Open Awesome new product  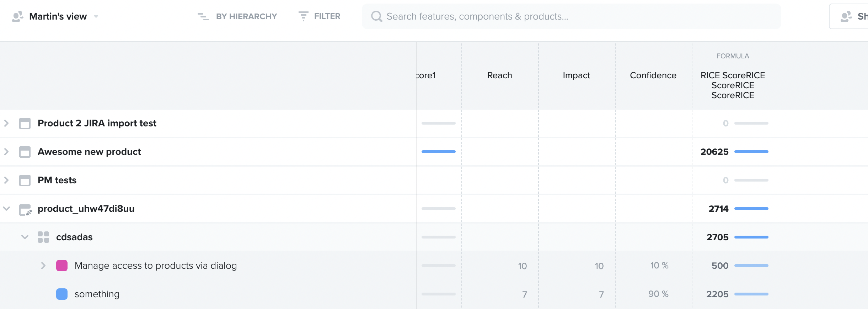pyautogui.click(x=89, y=152)
